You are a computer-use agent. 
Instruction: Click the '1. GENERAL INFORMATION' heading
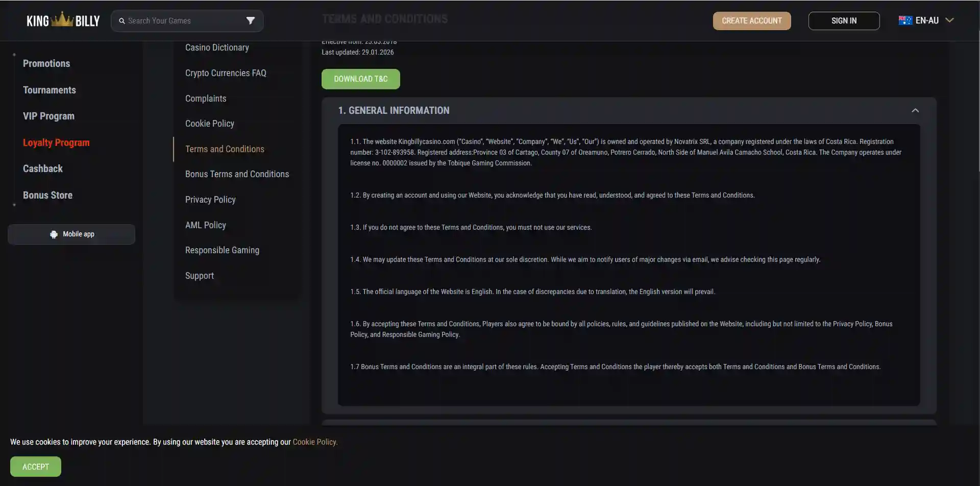tap(394, 111)
